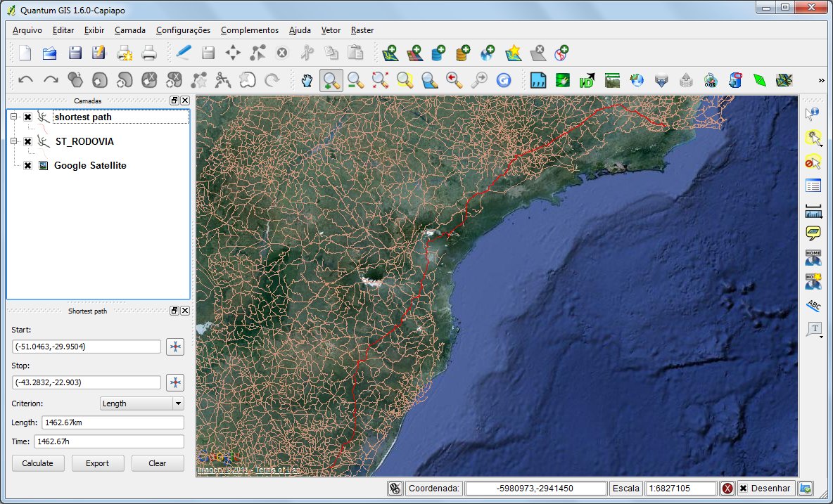Add a new vector layer
Image resolution: width=833 pixels, height=504 pixels.
pos(392,52)
